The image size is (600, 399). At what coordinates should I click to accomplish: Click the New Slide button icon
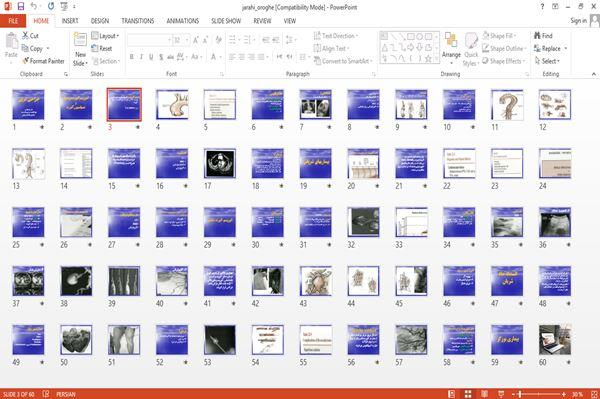pyautogui.click(x=80, y=40)
